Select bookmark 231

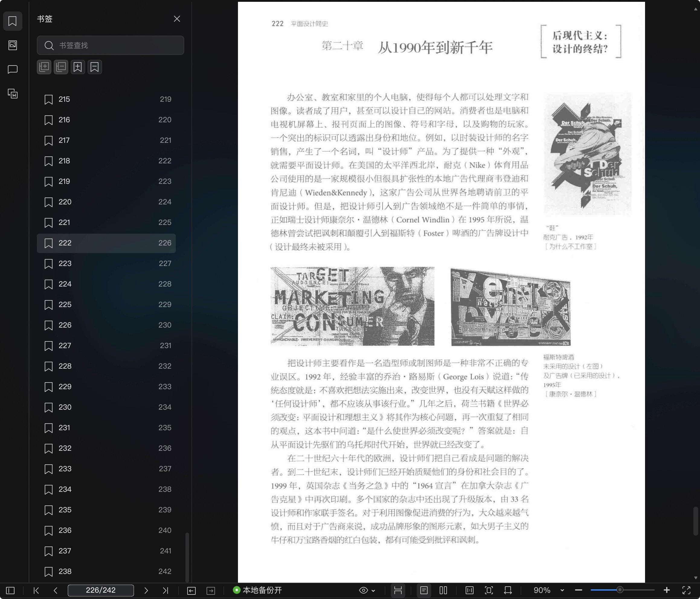click(x=106, y=428)
